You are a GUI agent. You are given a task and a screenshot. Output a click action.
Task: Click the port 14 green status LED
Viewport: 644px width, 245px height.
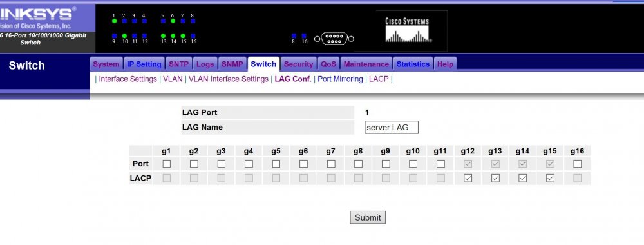pyautogui.click(x=173, y=35)
